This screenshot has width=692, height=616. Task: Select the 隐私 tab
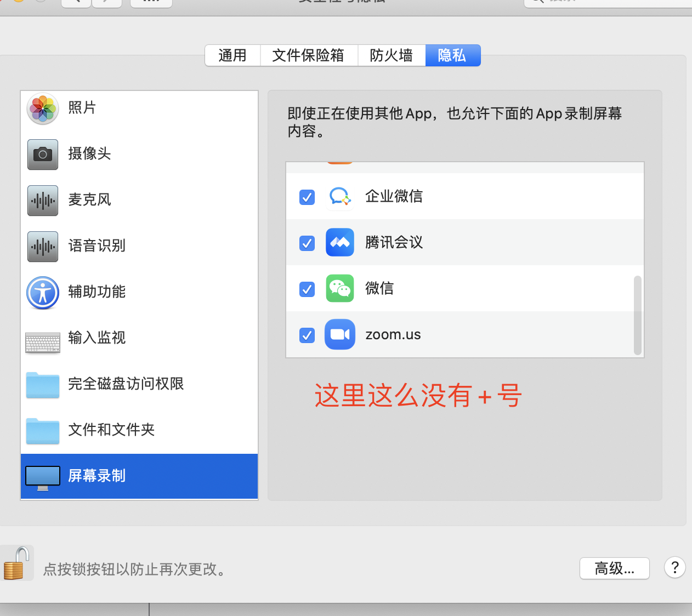click(453, 55)
